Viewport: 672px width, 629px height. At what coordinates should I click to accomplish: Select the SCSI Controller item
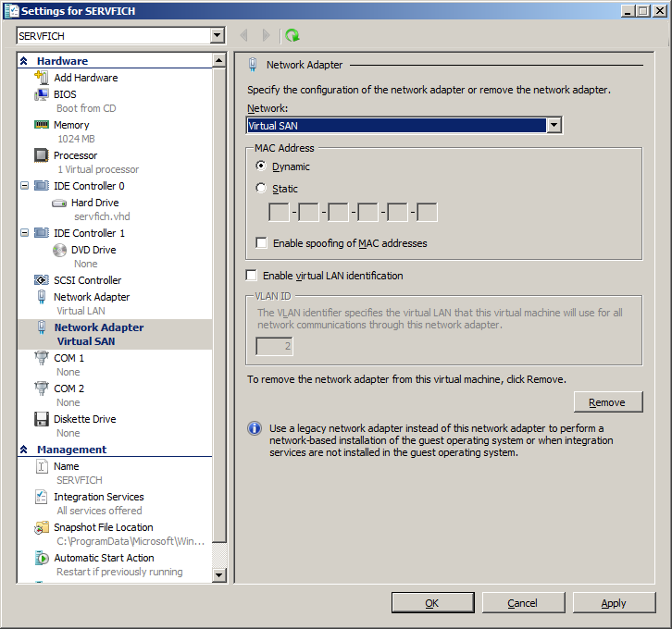pyautogui.click(x=87, y=280)
